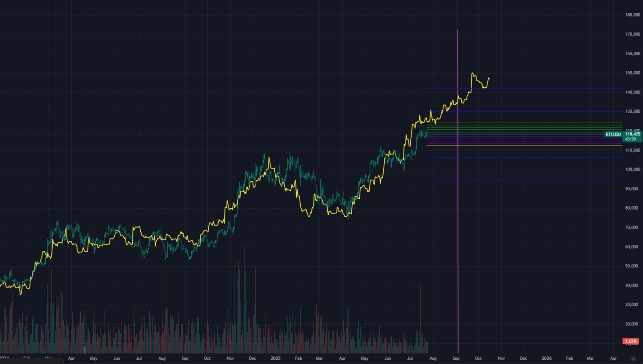
Task: Click the Sep label beneath the magenta line
Action: tap(456, 358)
